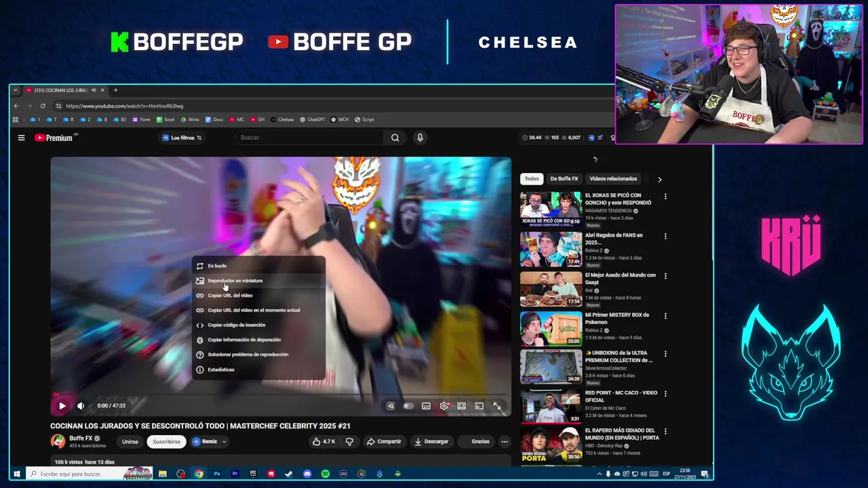This screenshot has height=488, width=868.
Task: Start voice search with the microphone
Action: [x=420, y=138]
